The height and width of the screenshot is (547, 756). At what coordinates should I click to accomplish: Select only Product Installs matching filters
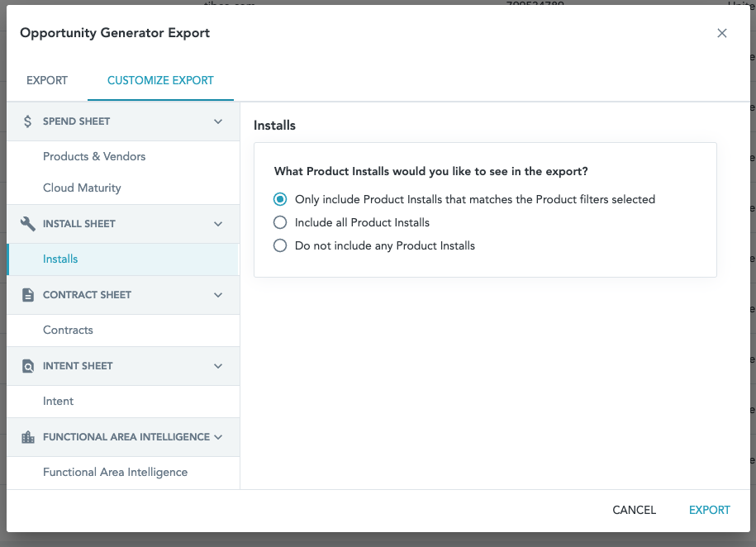(x=280, y=199)
